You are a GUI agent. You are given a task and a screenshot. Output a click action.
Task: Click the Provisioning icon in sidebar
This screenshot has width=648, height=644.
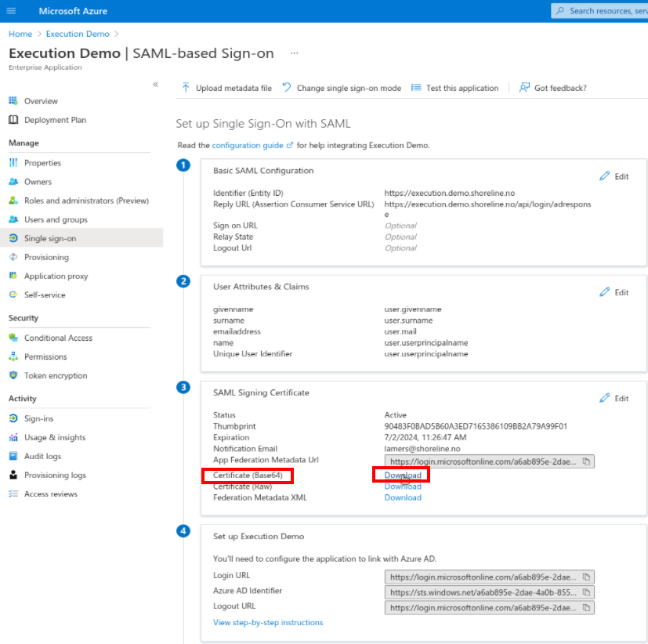pos(13,257)
